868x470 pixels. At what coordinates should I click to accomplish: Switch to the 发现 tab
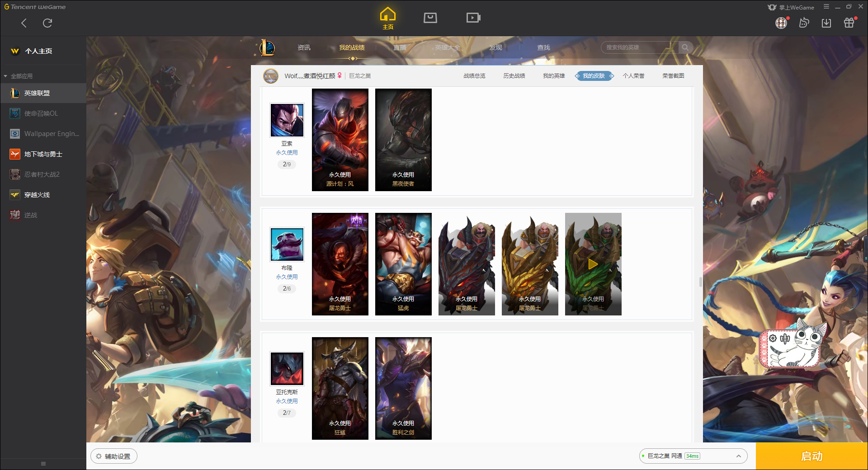495,47
